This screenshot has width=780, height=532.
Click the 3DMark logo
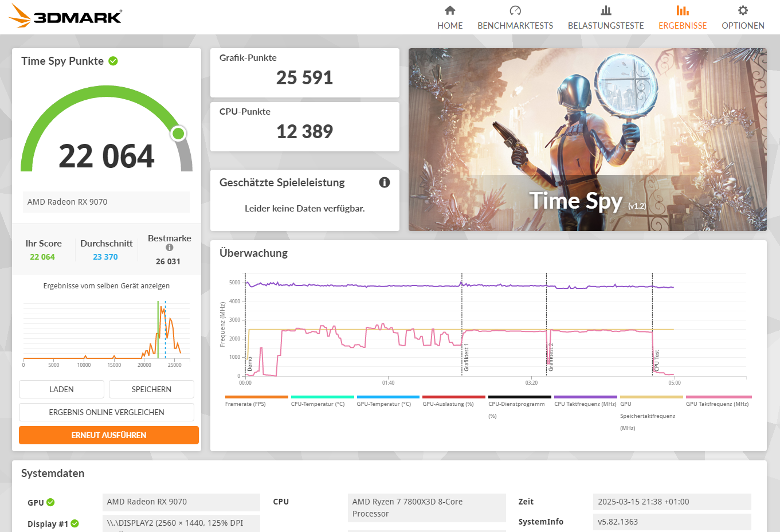point(65,15)
